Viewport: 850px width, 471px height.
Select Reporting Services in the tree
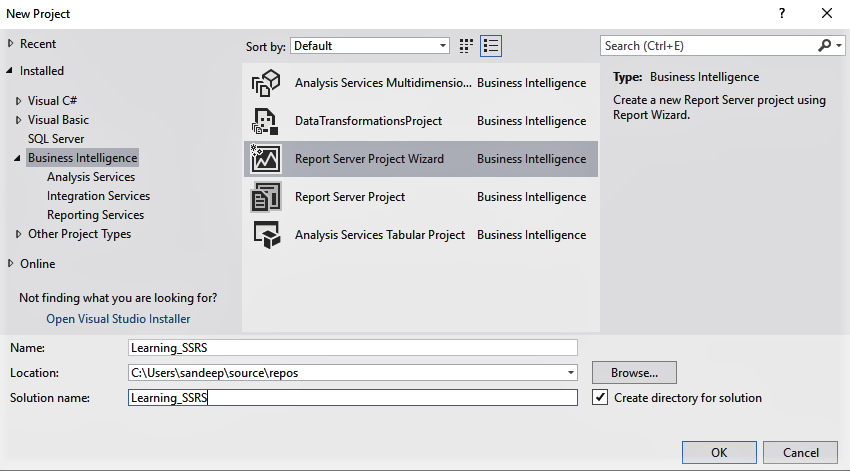pos(95,215)
